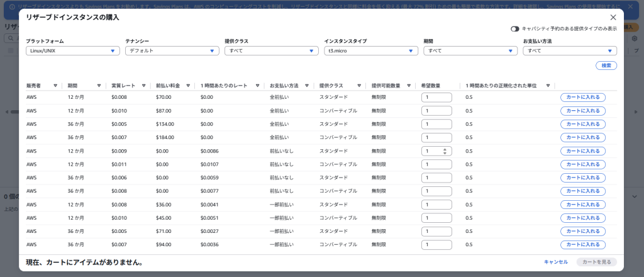Close the リザーブドインスタンスの購入 dialog with X

click(x=613, y=18)
